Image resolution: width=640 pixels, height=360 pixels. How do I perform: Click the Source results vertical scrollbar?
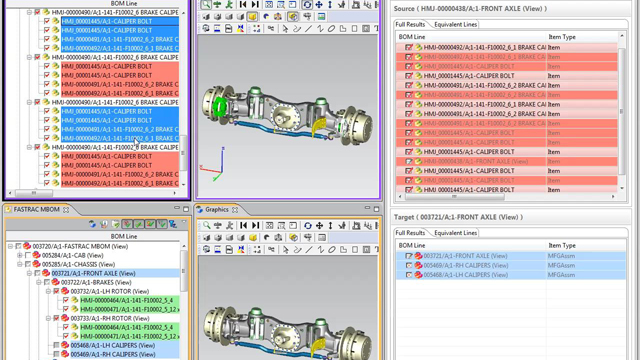coord(622,112)
